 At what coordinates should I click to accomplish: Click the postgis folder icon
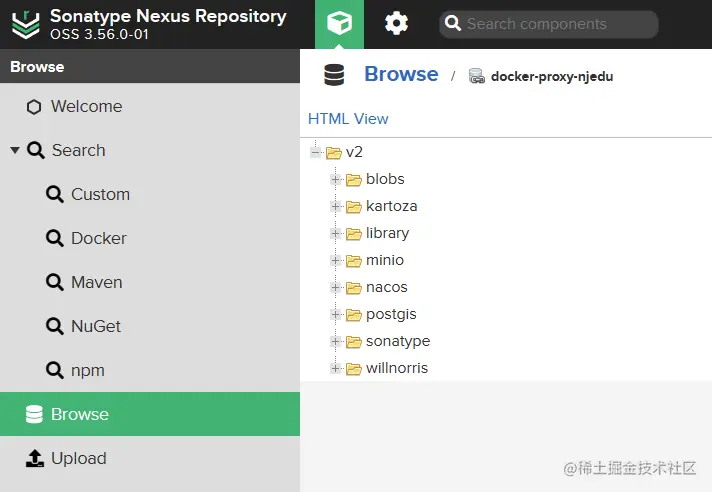pos(354,315)
